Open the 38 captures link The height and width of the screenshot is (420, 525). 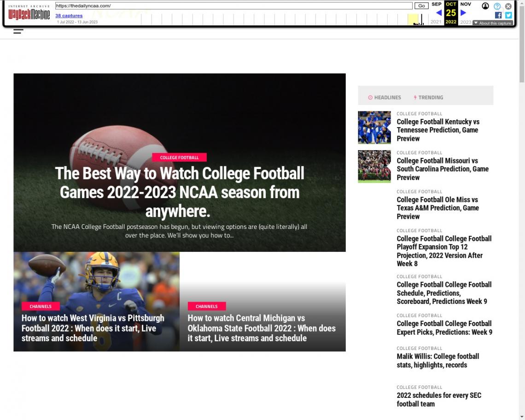point(69,15)
